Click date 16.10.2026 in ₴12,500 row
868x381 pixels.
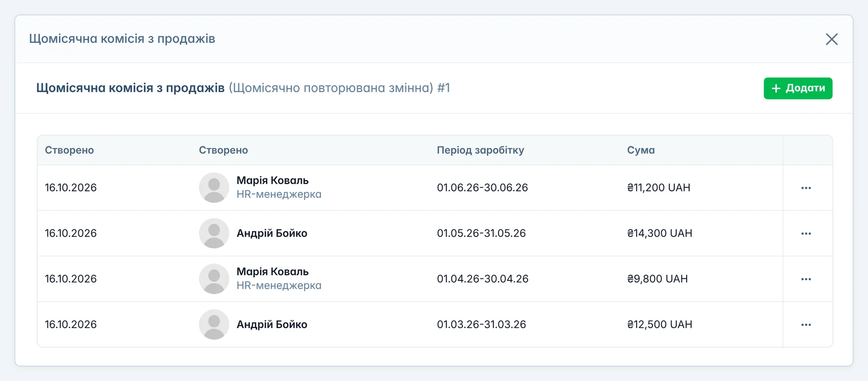[71, 324]
